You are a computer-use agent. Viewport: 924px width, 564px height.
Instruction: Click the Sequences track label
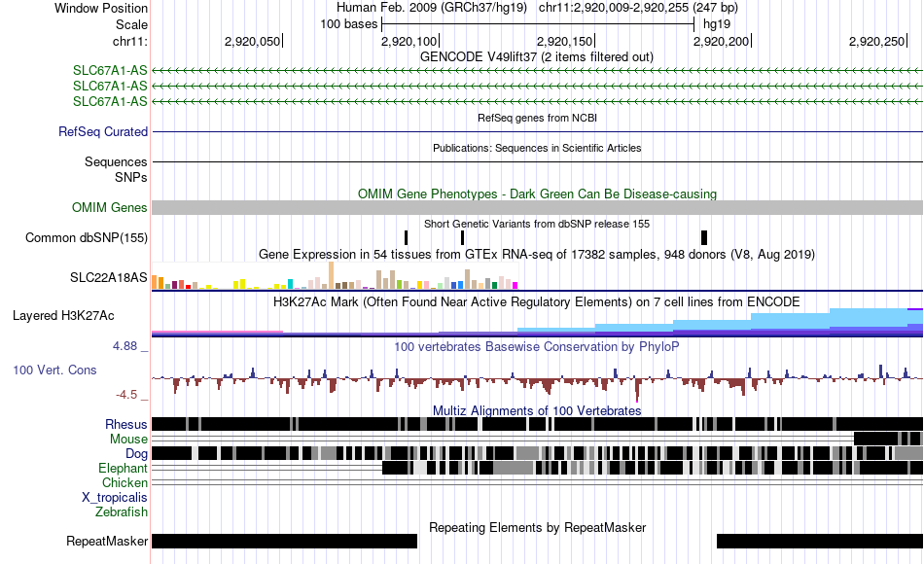116,161
